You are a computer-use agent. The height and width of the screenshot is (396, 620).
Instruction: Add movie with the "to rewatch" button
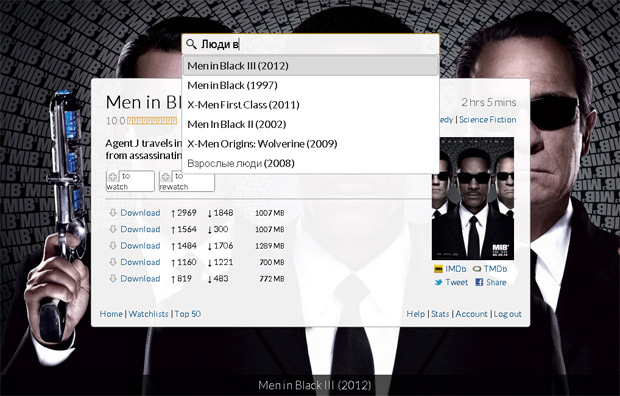point(187,181)
